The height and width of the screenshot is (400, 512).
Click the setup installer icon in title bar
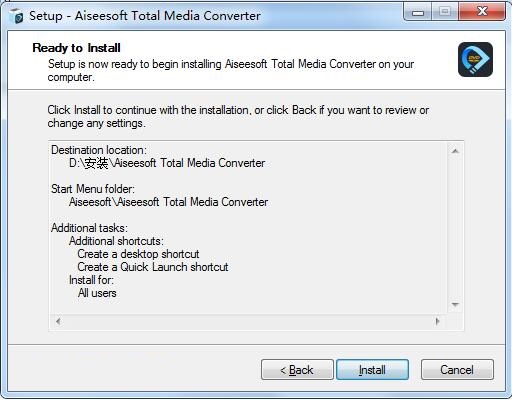coord(16,16)
